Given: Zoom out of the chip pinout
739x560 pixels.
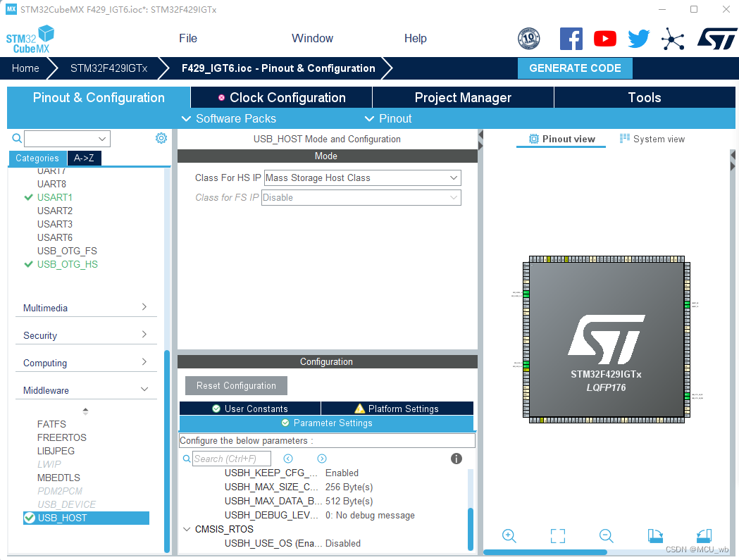Looking at the screenshot, I should tap(606, 536).
